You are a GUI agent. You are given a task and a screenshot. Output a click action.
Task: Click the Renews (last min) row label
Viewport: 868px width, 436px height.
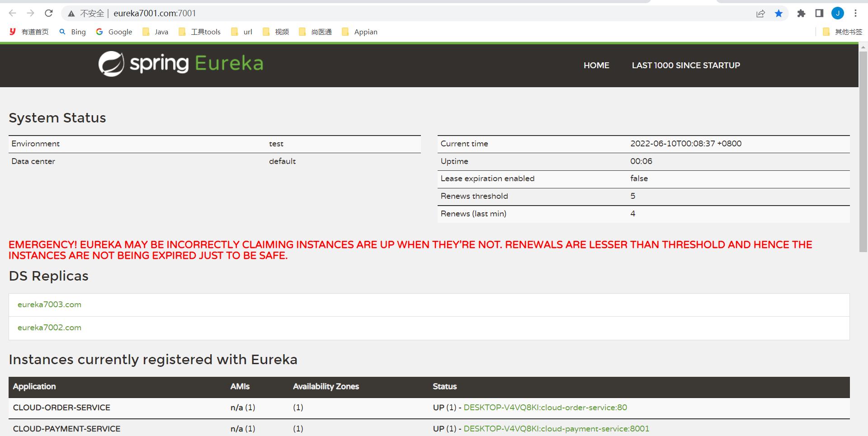(473, 214)
